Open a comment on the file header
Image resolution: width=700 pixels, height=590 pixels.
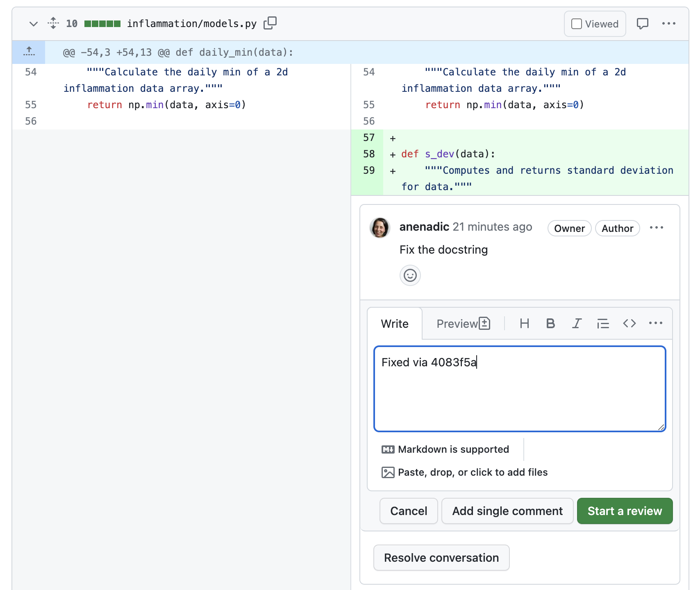tap(643, 23)
